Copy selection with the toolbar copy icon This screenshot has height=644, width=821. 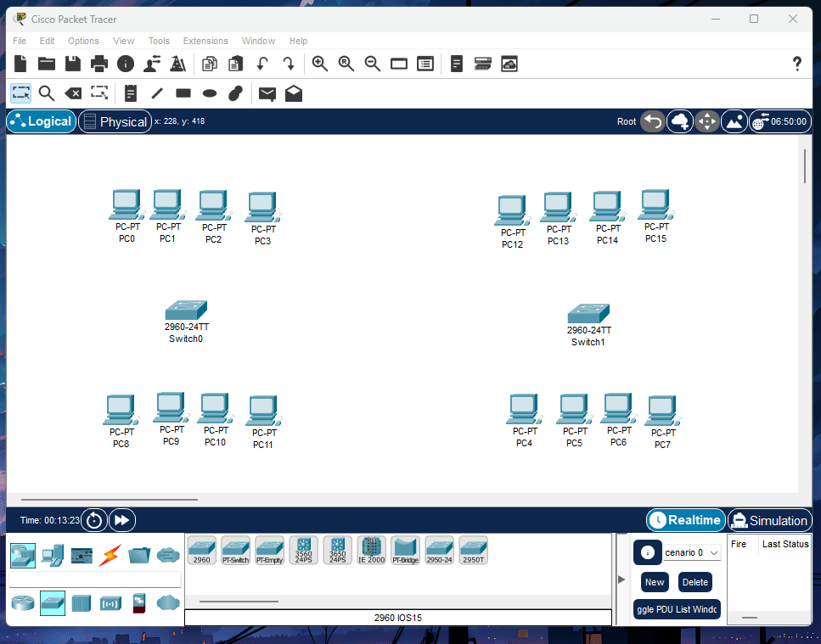click(210, 64)
